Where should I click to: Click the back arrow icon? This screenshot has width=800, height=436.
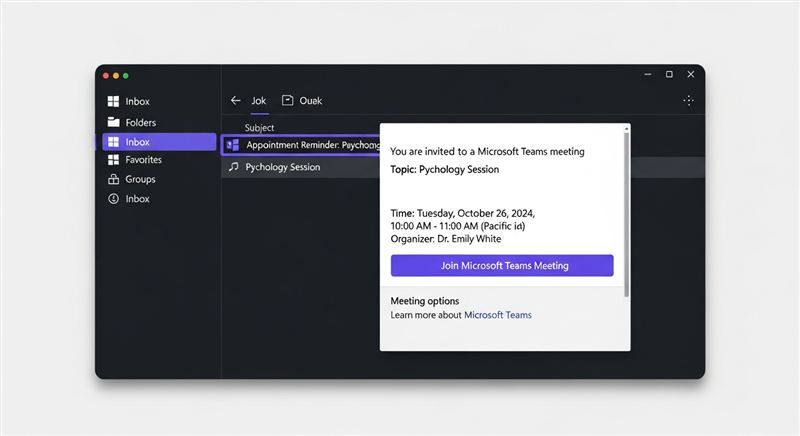coord(235,100)
